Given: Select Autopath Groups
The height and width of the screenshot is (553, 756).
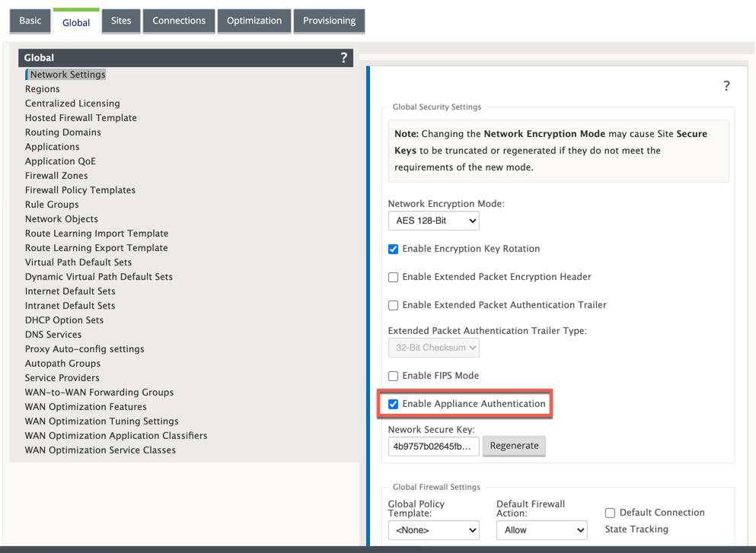Looking at the screenshot, I should (x=62, y=364).
